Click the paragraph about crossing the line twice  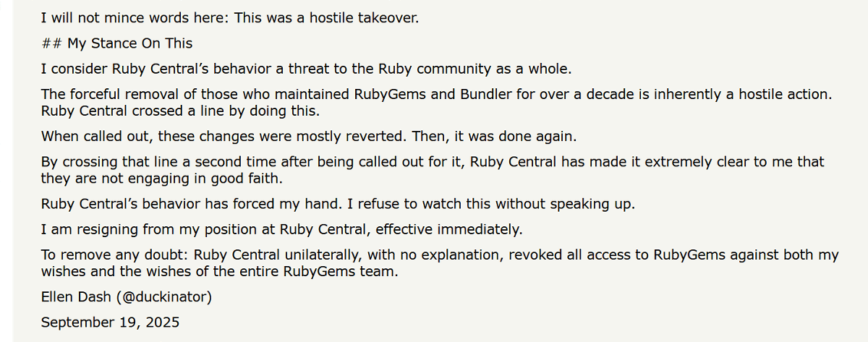(433, 170)
